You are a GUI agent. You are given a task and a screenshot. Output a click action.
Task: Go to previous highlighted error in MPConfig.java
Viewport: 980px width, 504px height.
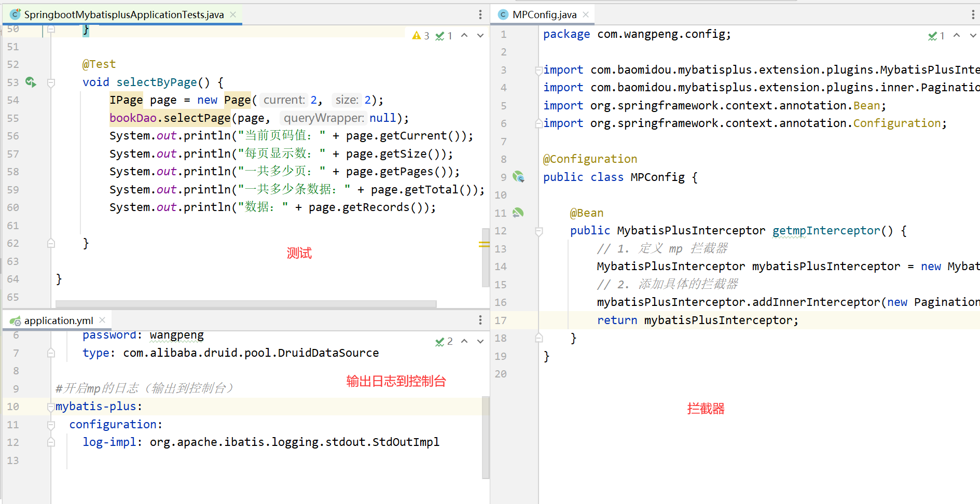[957, 36]
